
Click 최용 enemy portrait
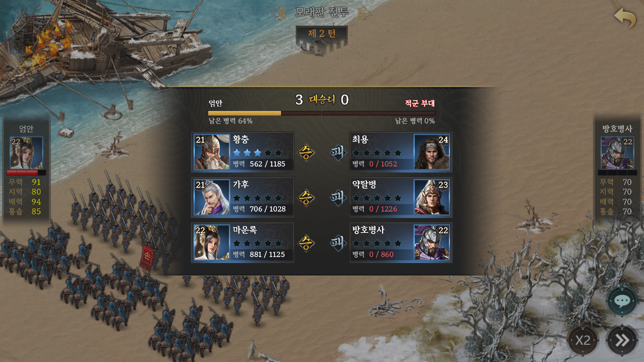tap(431, 152)
